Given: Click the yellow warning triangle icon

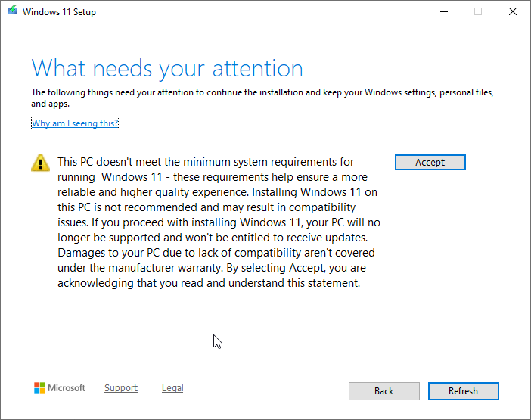Looking at the screenshot, I should pos(41,162).
